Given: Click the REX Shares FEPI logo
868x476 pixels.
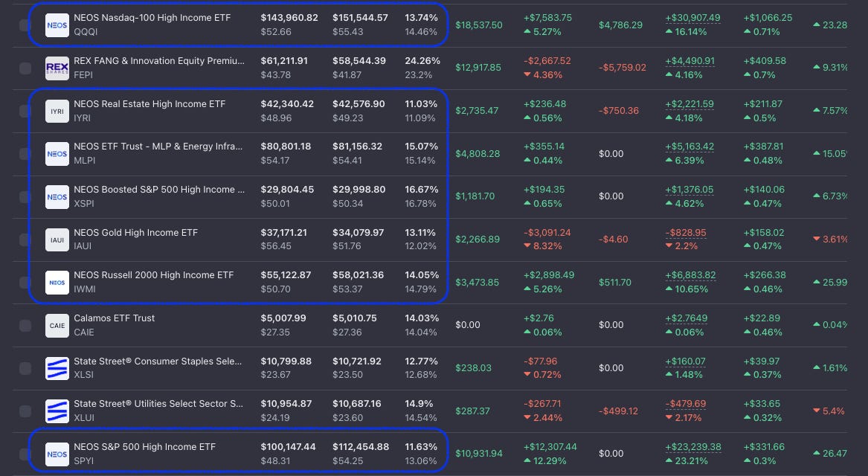Looking at the screenshot, I should (x=57, y=68).
